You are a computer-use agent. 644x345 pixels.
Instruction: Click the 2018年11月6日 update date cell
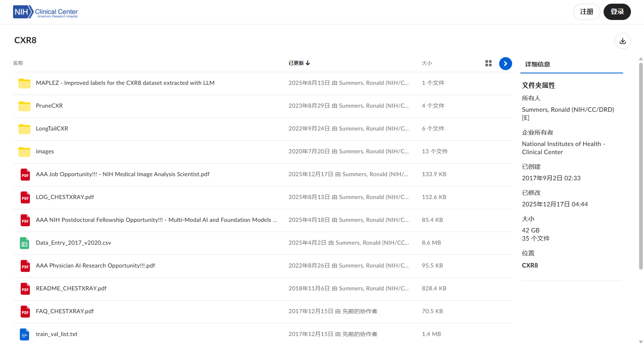pos(349,288)
